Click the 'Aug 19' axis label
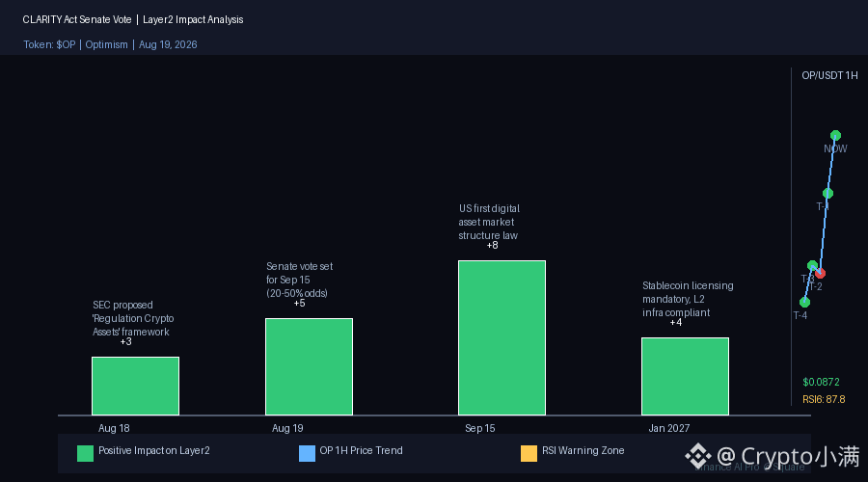 click(x=287, y=428)
